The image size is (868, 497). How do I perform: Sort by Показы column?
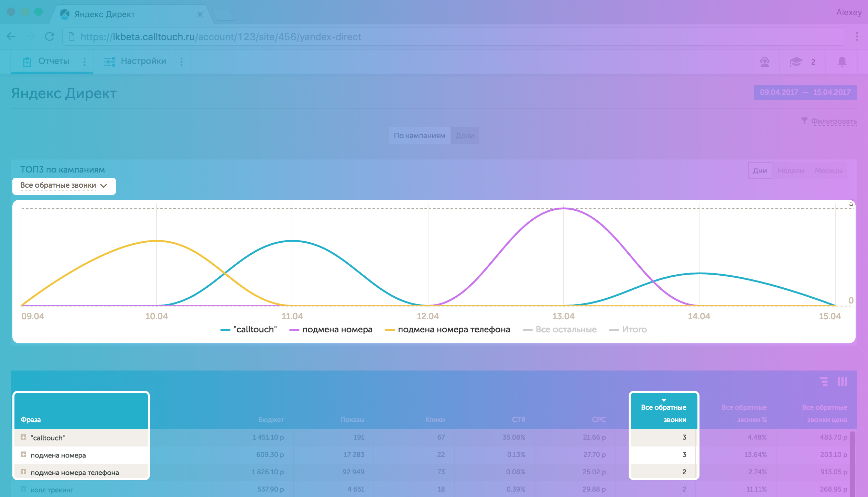pos(352,420)
